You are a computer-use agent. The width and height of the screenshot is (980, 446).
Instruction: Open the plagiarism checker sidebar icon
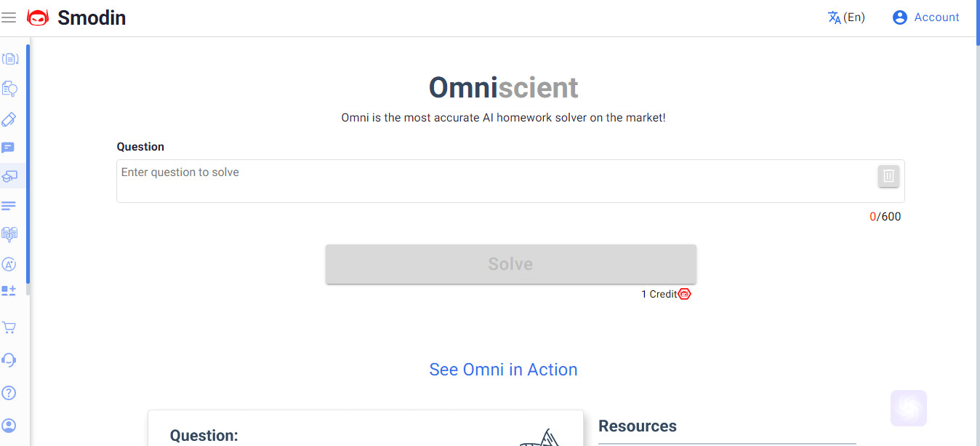coord(9,89)
